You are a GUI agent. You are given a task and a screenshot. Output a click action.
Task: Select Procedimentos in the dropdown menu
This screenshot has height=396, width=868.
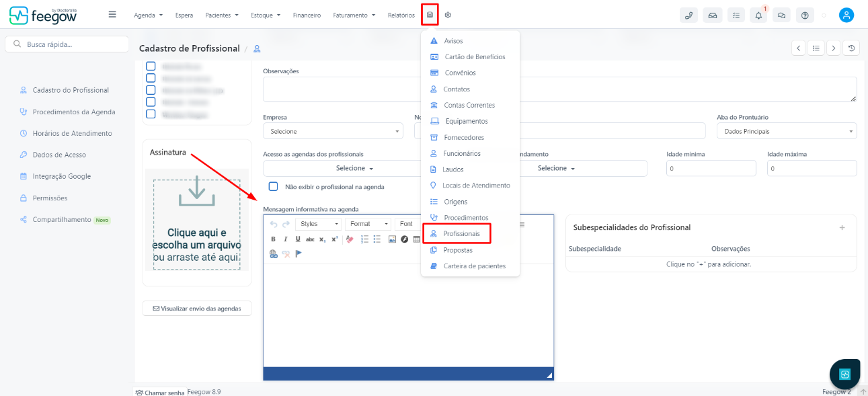point(466,217)
